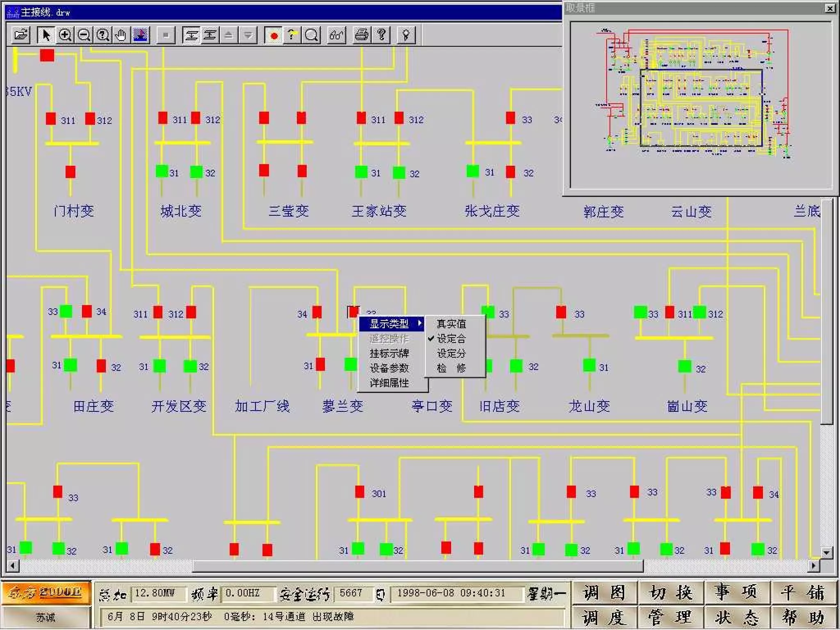Open a drawing file with folder icon
840x630 pixels.
click(21, 35)
